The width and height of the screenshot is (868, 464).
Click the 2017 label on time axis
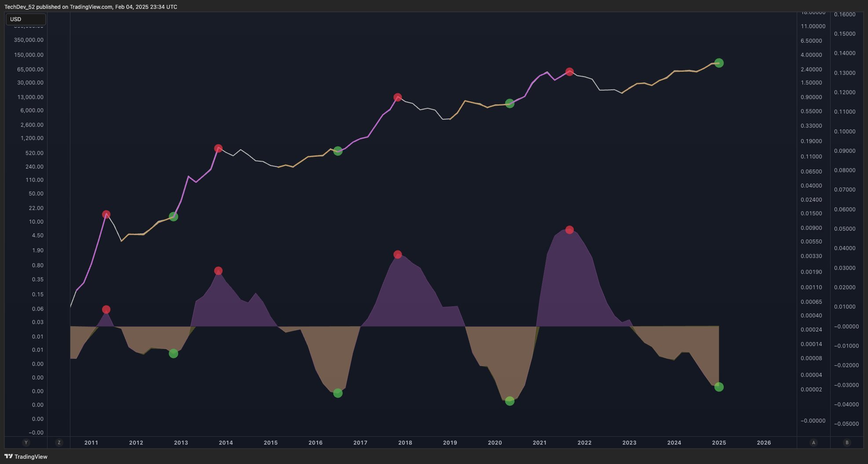[360, 443]
